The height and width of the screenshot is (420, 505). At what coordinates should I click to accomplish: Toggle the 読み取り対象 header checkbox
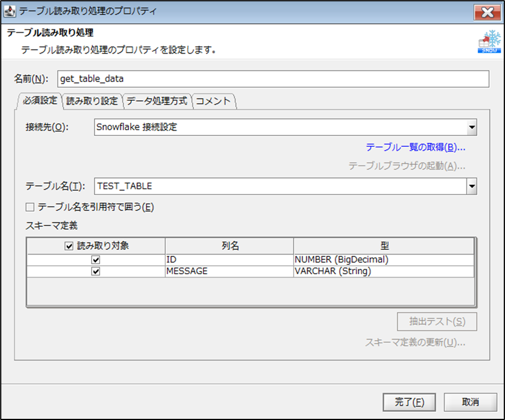point(69,246)
